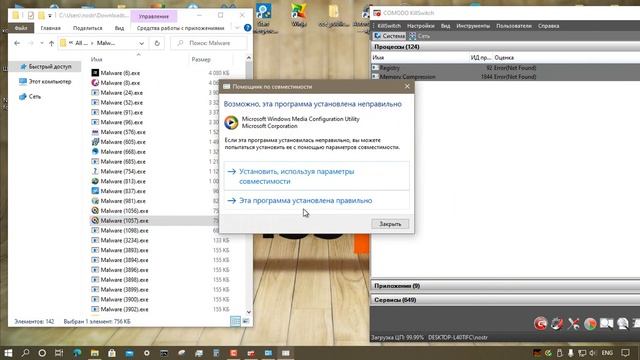This screenshot has height=360, width=640.
Task: Click the scissors icon in KillSwitch bottom toolbar
Action: [x=573, y=324]
